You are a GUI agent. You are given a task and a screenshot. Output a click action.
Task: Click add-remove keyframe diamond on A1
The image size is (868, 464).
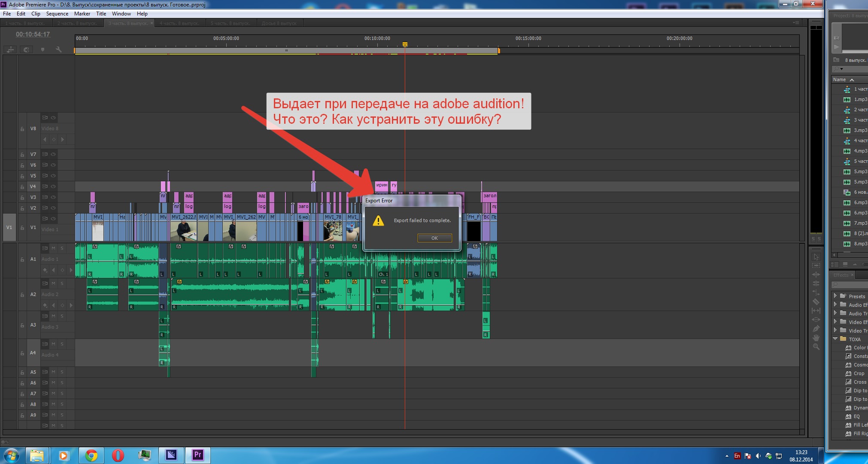[x=62, y=270]
